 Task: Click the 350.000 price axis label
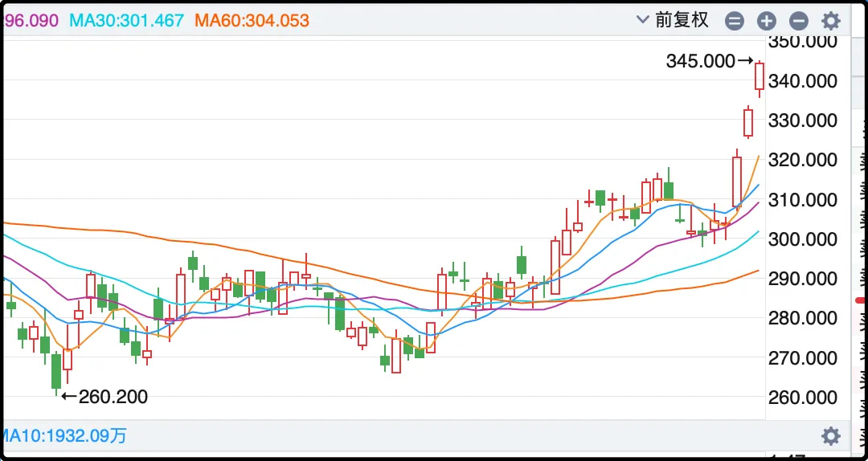pyautogui.click(x=803, y=42)
